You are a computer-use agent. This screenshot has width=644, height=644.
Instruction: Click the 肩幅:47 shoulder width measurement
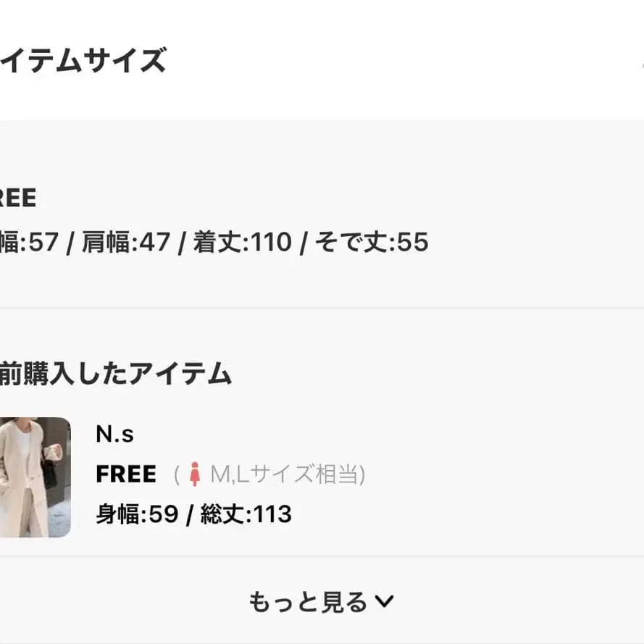click(x=125, y=242)
